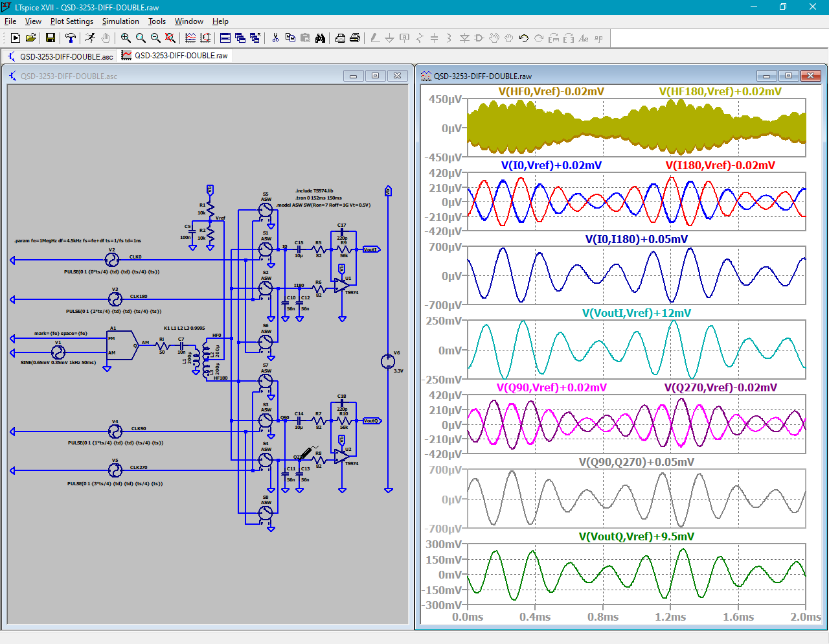Switch to the QSD-3253-DIFF-DOUBLE.asc tab
The height and width of the screenshot is (644, 829).
coord(60,56)
